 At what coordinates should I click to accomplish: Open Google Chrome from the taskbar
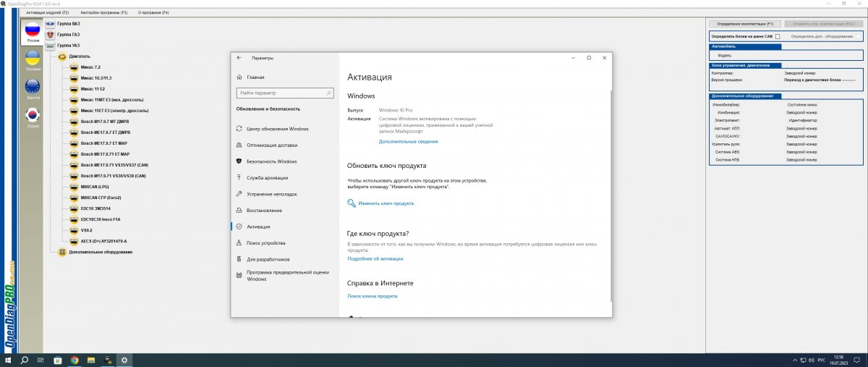[75, 360]
